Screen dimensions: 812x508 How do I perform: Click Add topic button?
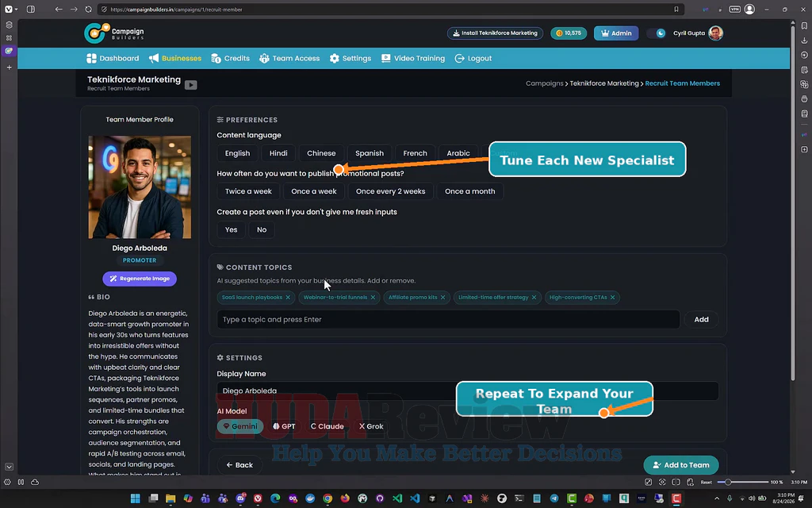click(x=701, y=319)
